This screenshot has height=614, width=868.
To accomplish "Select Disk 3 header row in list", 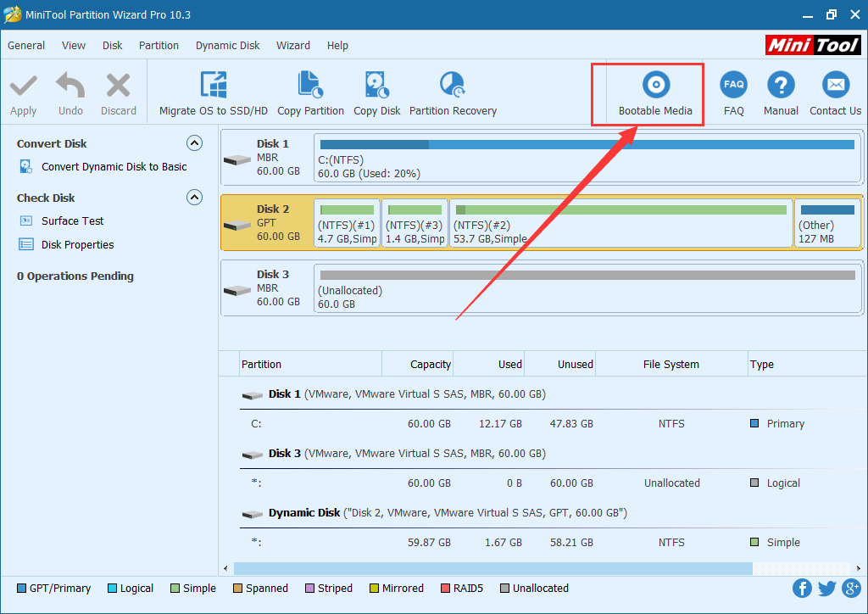I will pos(553,454).
